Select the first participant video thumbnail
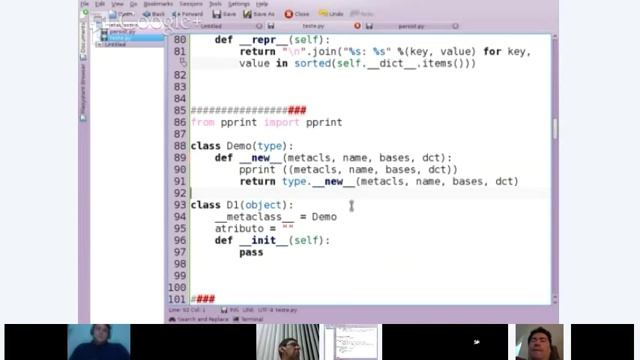This screenshot has height=360, width=640. 99,342
